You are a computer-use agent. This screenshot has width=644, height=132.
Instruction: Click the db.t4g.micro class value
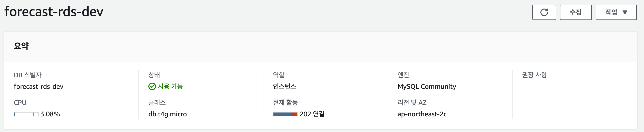pos(167,114)
